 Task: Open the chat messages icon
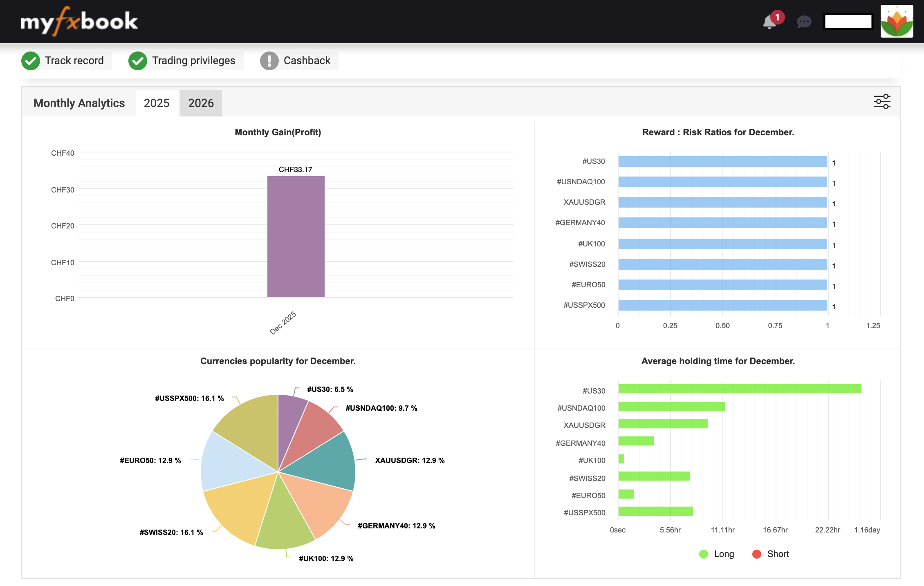click(804, 22)
